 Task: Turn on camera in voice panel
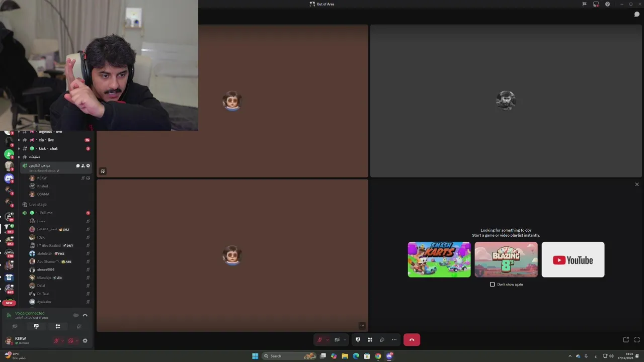[x=15, y=326]
